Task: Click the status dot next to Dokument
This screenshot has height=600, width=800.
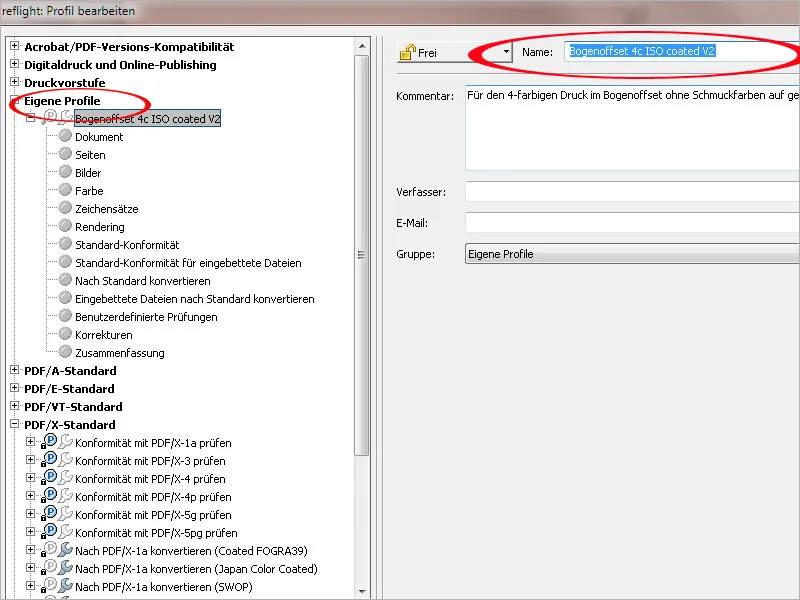Action: pyautogui.click(x=63, y=136)
